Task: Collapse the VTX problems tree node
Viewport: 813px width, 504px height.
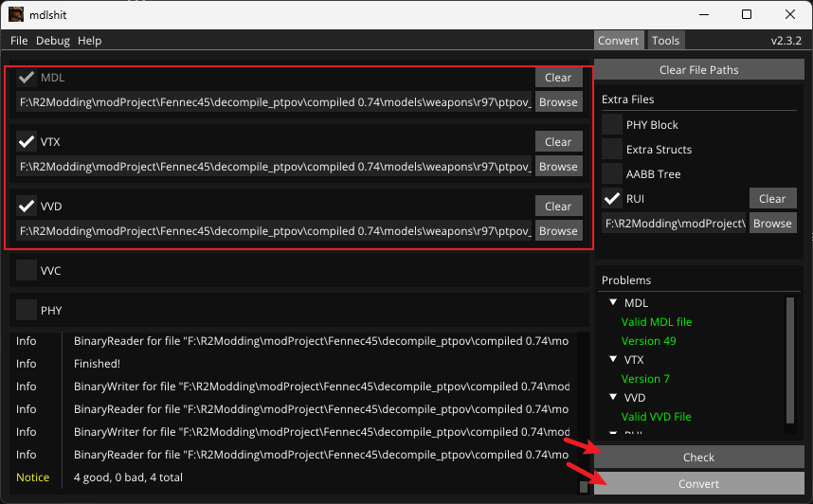Action: (x=613, y=360)
